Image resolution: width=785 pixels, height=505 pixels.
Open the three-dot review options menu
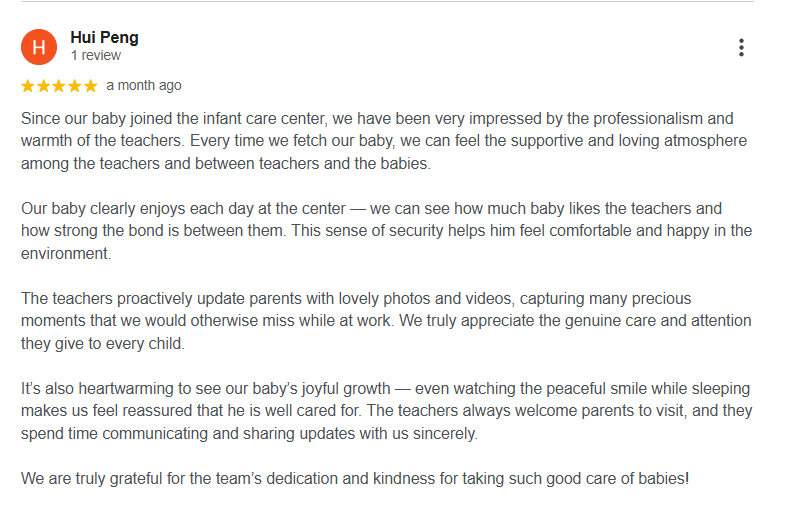[741, 47]
